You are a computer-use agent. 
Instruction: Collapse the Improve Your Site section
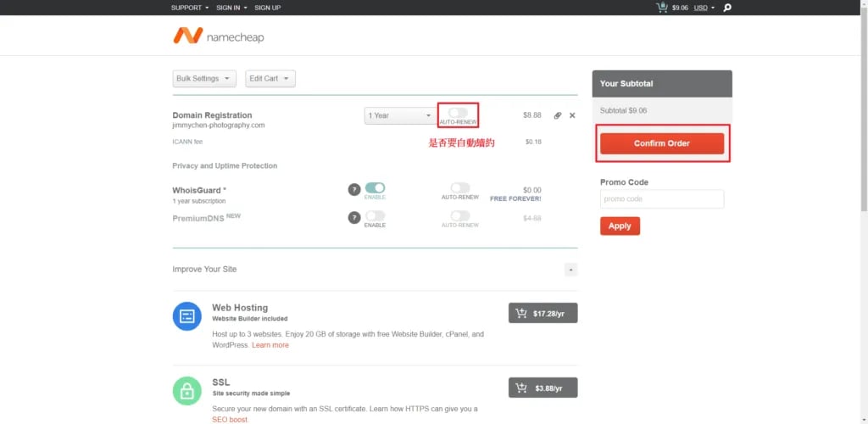[x=570, y=270]
